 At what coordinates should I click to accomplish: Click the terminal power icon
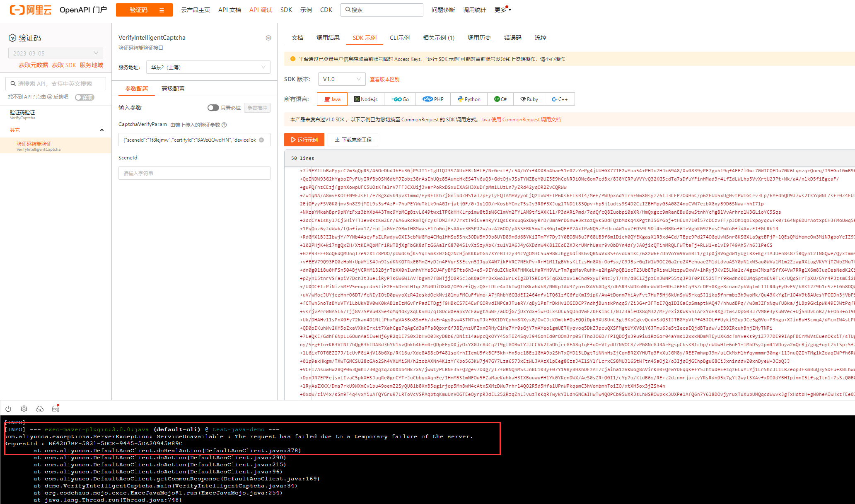click(x=8, y=409)
